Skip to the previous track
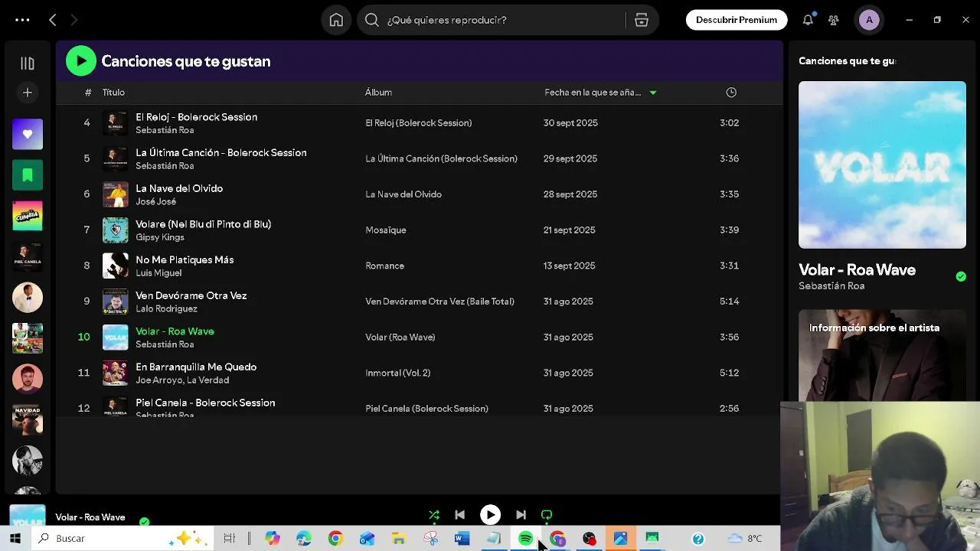Viewport: 980px width, 551px height. [x=459, y=515]
